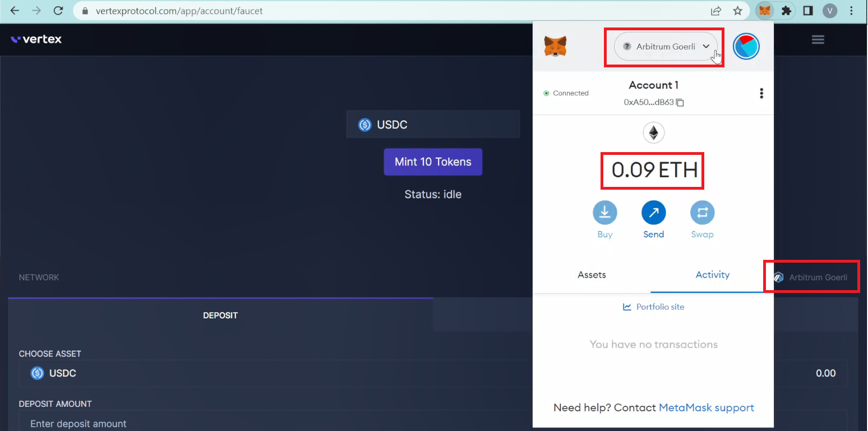
Task: Open the MetaMask network dropdown
Action: point(666,47)
